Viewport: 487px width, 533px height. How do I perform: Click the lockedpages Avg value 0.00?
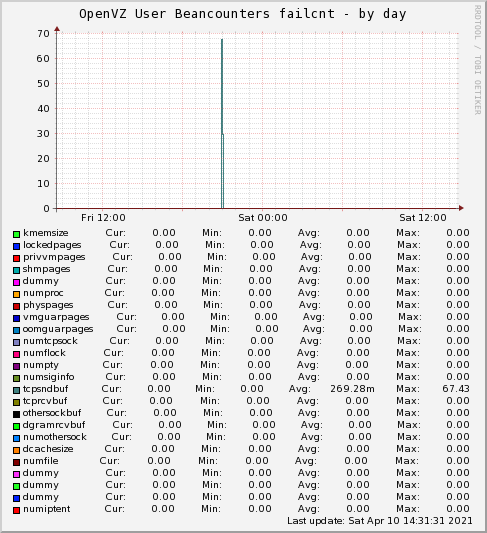(359, 245)
